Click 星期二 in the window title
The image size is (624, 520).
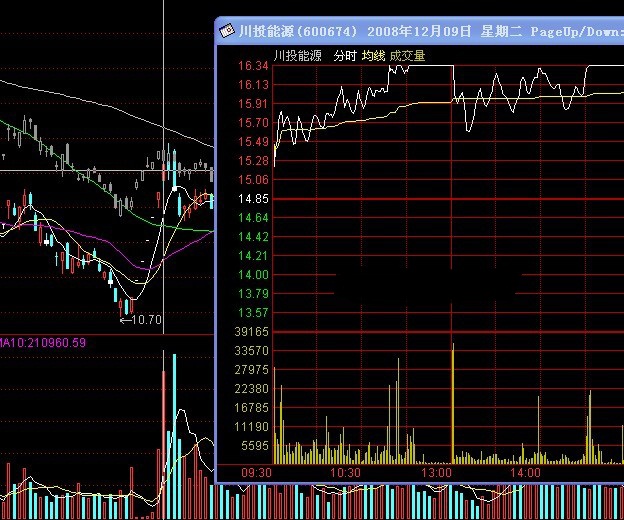pos(501,31)
